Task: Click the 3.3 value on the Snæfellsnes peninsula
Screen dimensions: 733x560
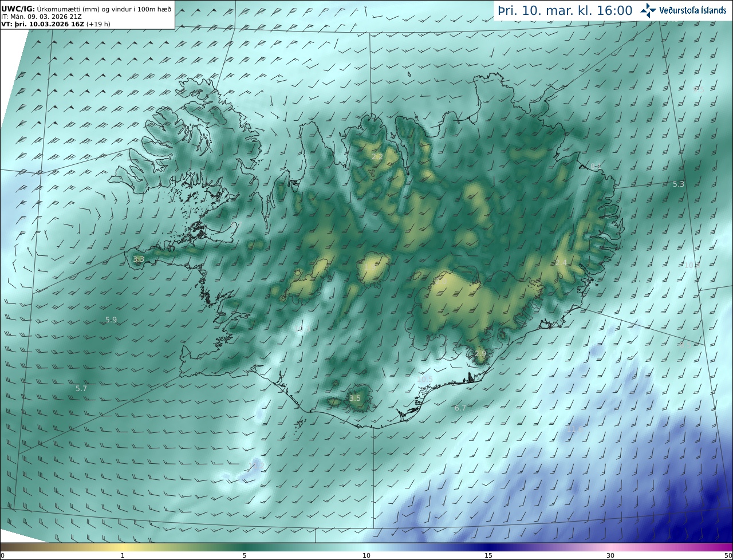Action: pos(139,259)
